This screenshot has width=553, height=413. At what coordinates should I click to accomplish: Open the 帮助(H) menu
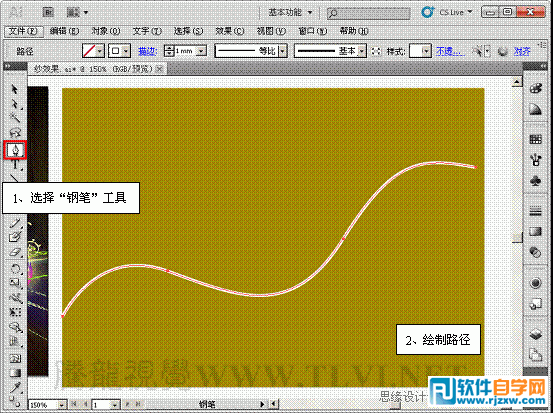coord(354,31)
